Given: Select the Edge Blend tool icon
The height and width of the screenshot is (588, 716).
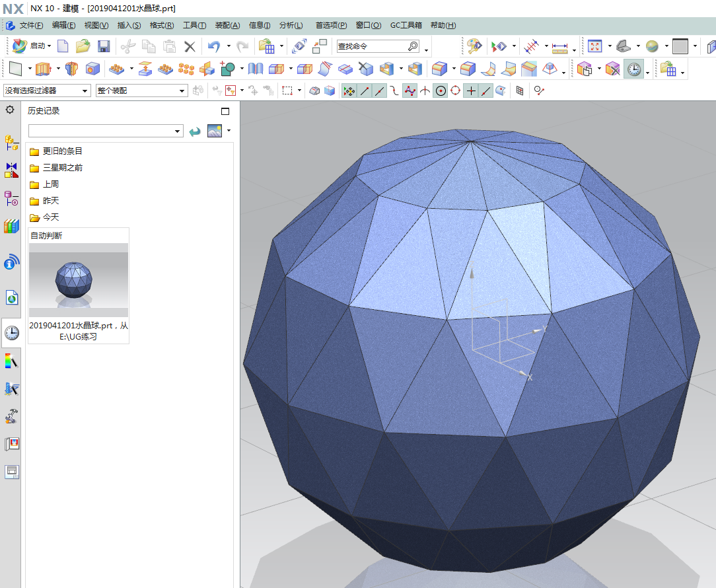Looking at the screenshot, I should [x=439, y=69].
